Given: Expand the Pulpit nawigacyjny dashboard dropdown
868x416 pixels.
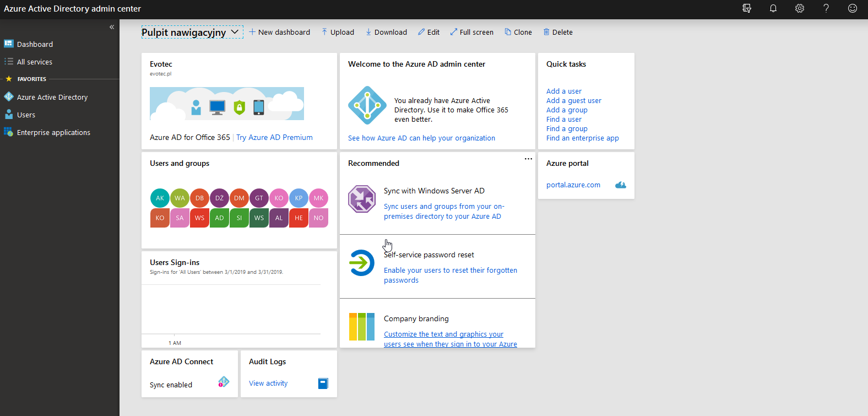Looking at the screenshot, I should [235, 32].
